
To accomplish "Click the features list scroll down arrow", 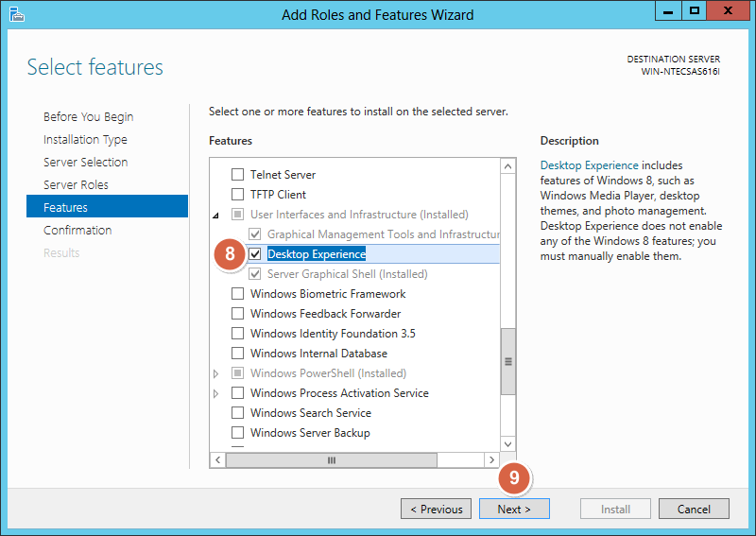I will pyautogui.click(x=507, y=444).
